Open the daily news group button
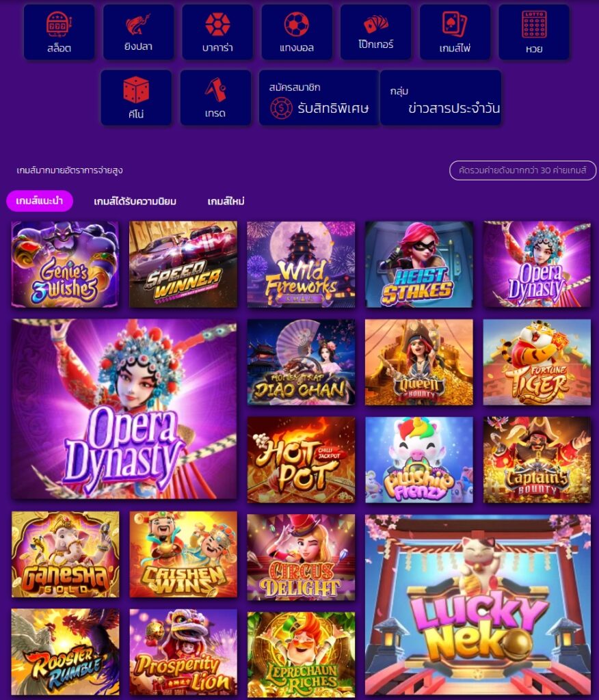Screen dimensions: 599x700 point(440,97)
